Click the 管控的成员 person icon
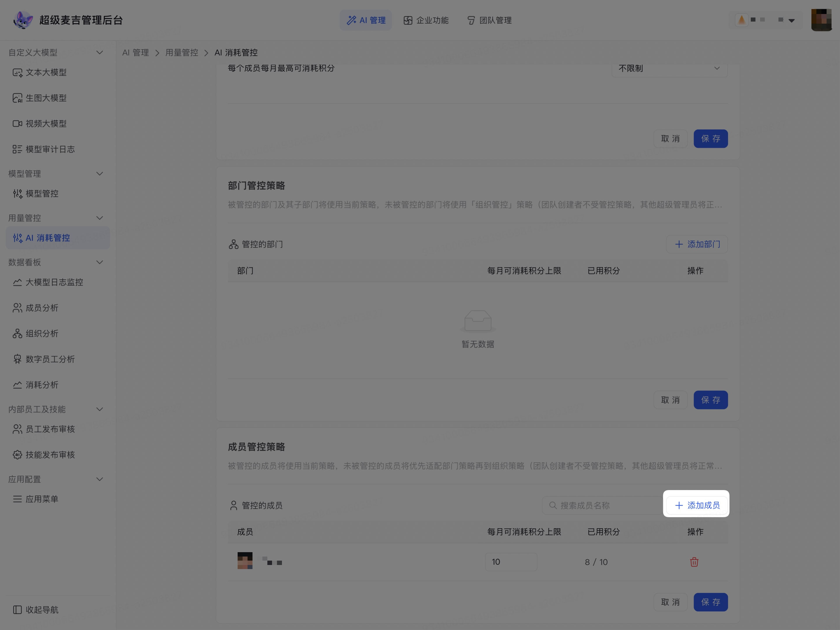This screenshot has height=630, width=840. tap(234, 506)
